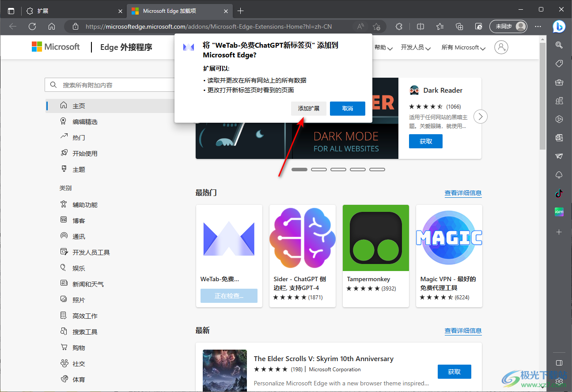
Task: Expand the 开发人员 dropdown
Action: [416, 47]
